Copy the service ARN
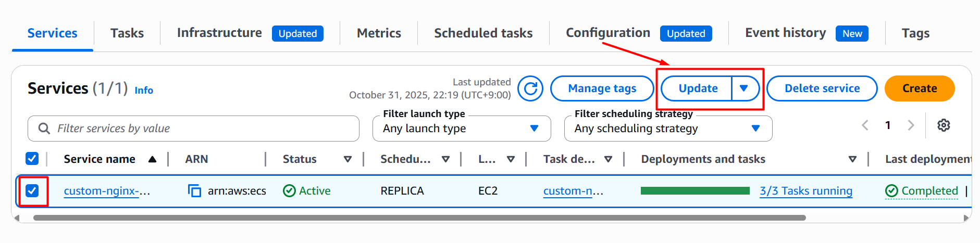The height and width of the screenshot is (243, 980). click(x=194, y=191)
